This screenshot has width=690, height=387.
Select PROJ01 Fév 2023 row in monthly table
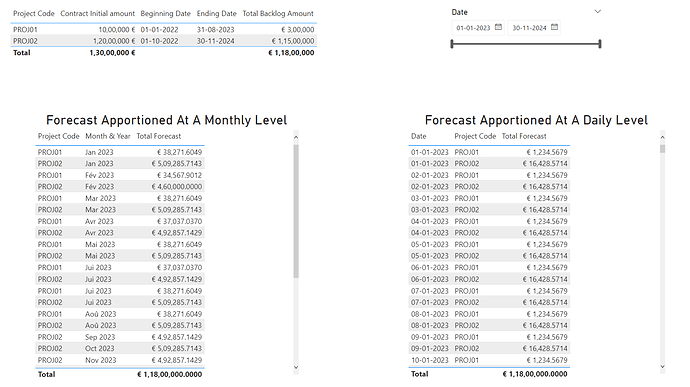click(x=120, y=175)
